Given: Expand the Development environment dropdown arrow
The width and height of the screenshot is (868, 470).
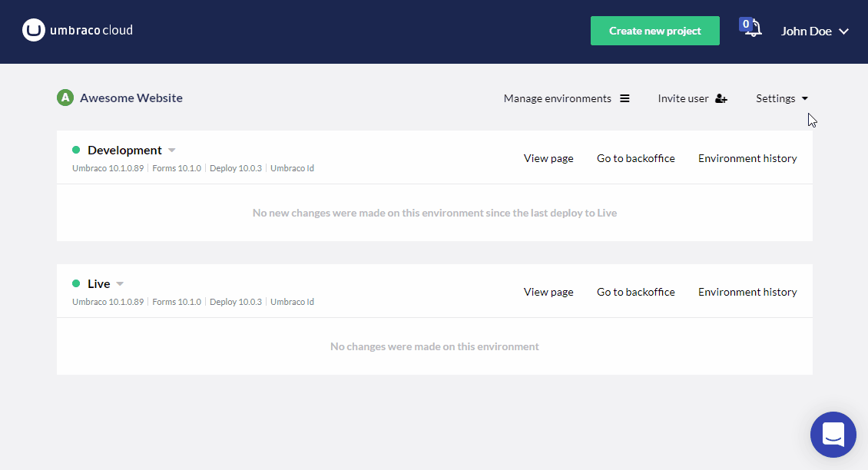Looking at the screenshot, I should click(171, 151).
